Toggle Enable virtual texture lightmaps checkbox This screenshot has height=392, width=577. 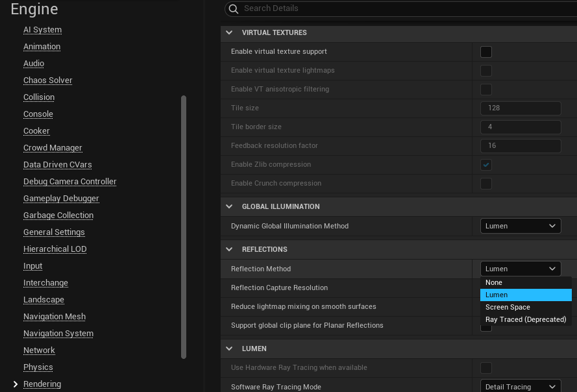(x=485, y=71)
